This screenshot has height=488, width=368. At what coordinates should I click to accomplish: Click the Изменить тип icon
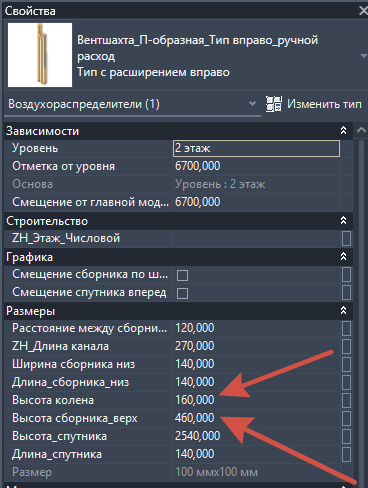274,104
